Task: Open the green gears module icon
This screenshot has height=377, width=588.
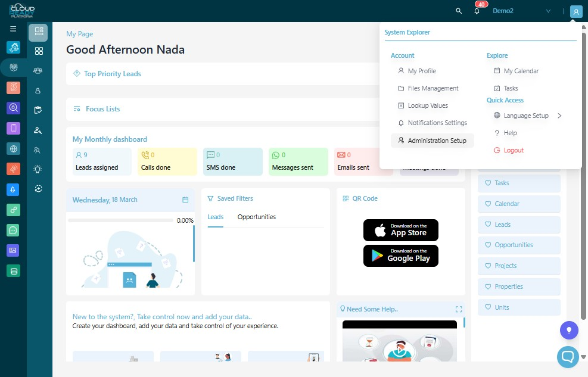Action: (x=14, y=210)
